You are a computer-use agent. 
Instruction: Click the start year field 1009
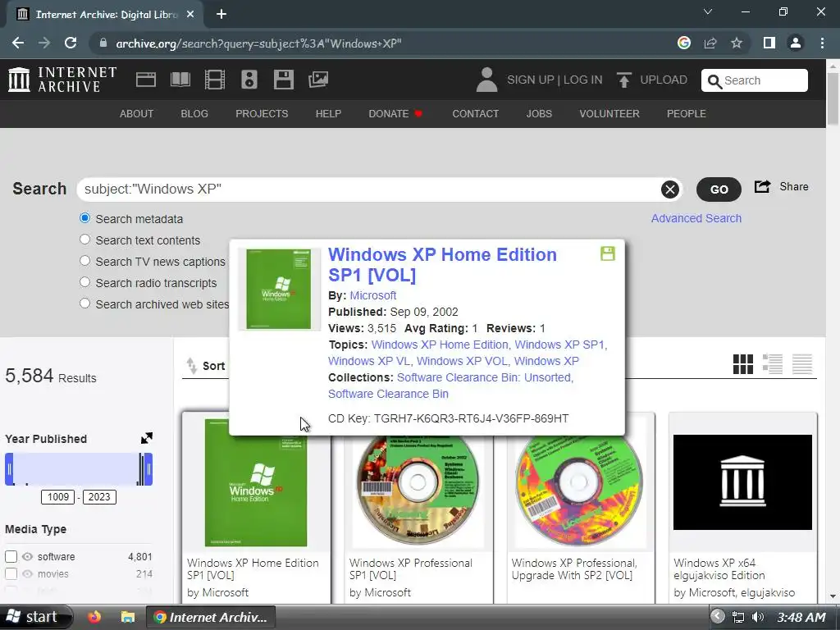pos(58,497)
